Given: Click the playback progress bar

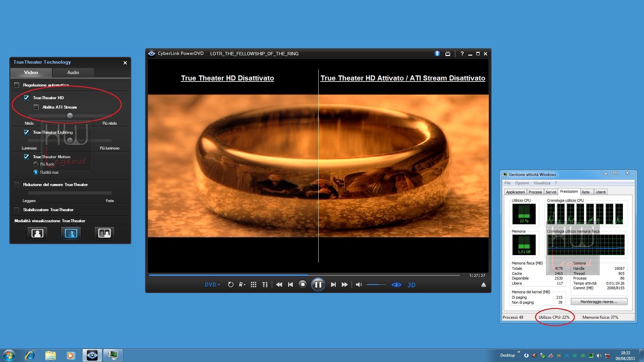Looking at the screenshot, I should click(304, 275).
